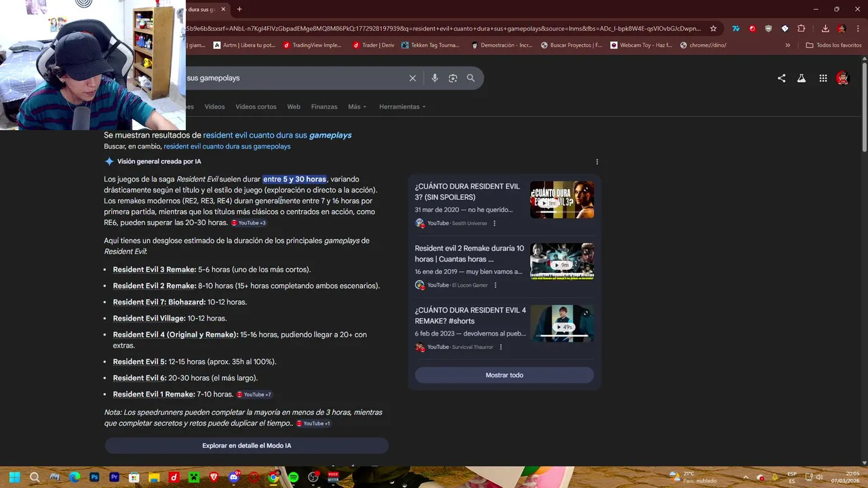The width and height of the screenshot is (868, 488).
Task: Open Discord from the taskbar
Action: [x=234, y=477]
